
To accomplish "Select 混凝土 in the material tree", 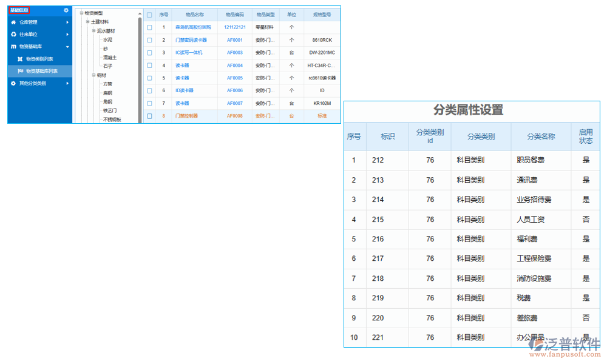I will (x=110, y=57).
